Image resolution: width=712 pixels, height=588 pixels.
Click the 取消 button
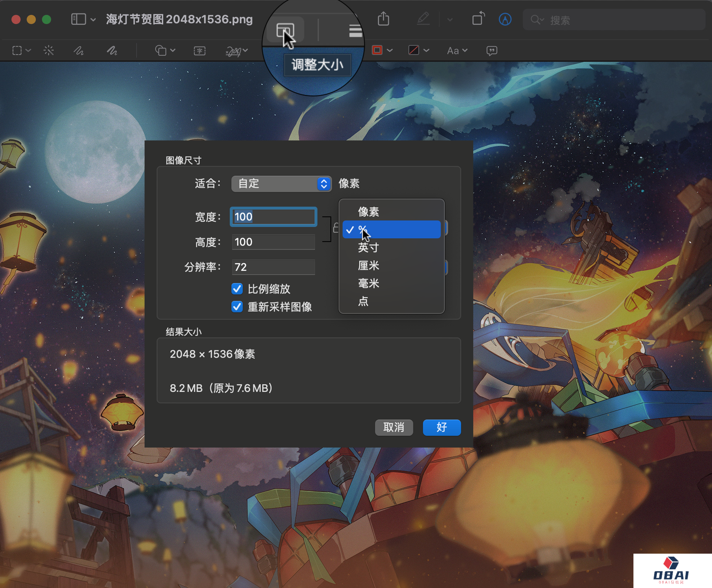coord(394,427)
